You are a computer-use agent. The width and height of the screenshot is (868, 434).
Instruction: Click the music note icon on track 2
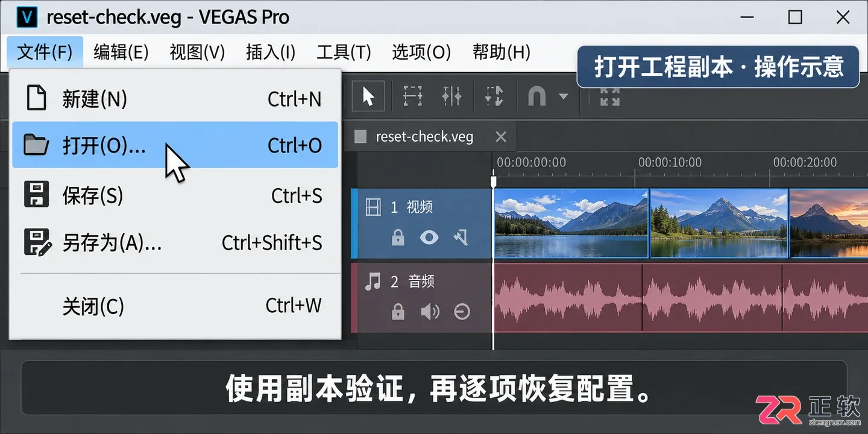pyautogui.click(x=374, y=281)
